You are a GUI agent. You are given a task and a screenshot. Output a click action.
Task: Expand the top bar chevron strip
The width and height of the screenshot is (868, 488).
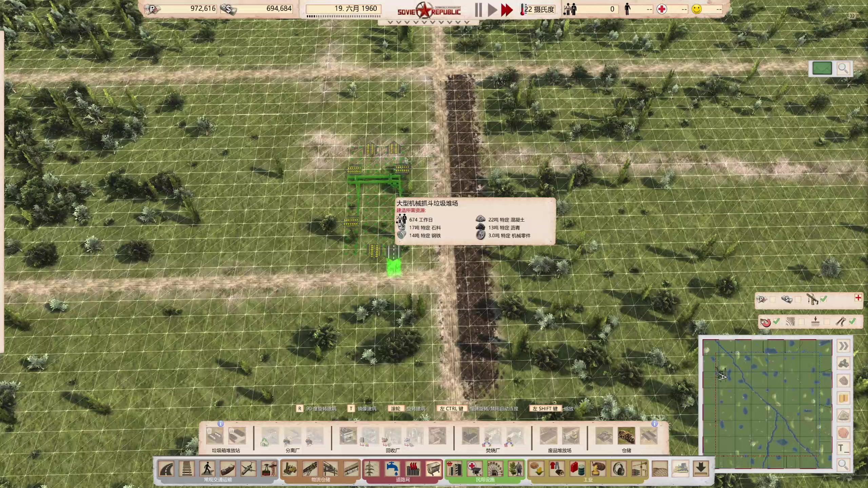428,22
